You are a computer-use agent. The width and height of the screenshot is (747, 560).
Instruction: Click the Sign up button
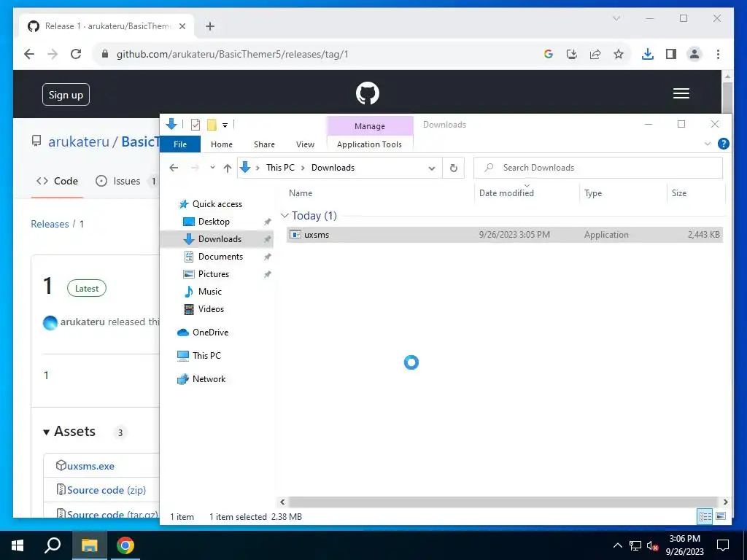[x=66, y=95]
